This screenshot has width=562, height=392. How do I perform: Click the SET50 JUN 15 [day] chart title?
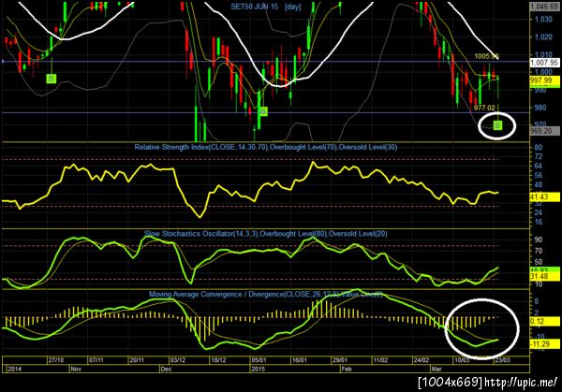(x=266, y=7)
